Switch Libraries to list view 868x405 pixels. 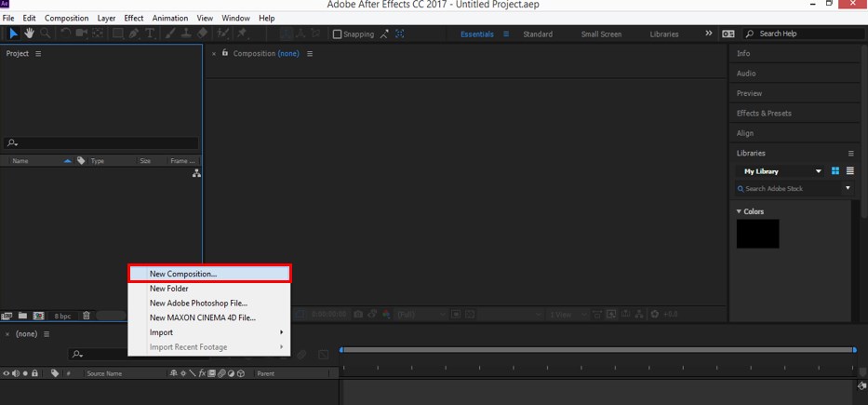[849, 171]
